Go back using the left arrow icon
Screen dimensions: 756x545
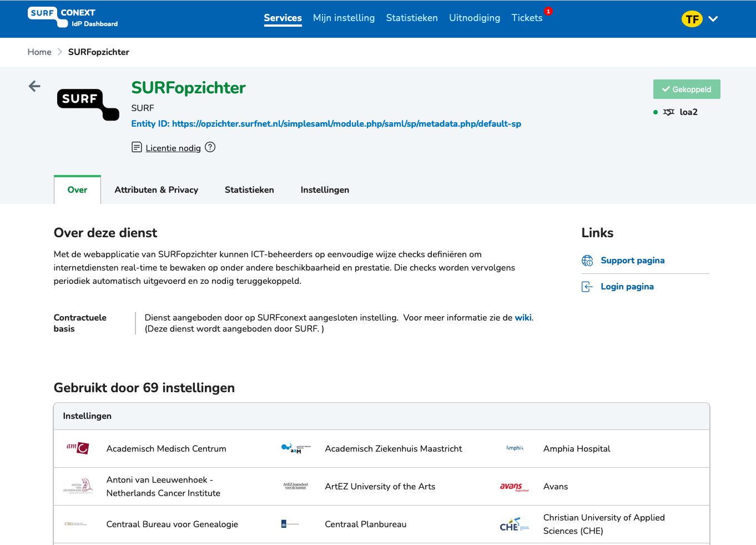pos(34,86)
